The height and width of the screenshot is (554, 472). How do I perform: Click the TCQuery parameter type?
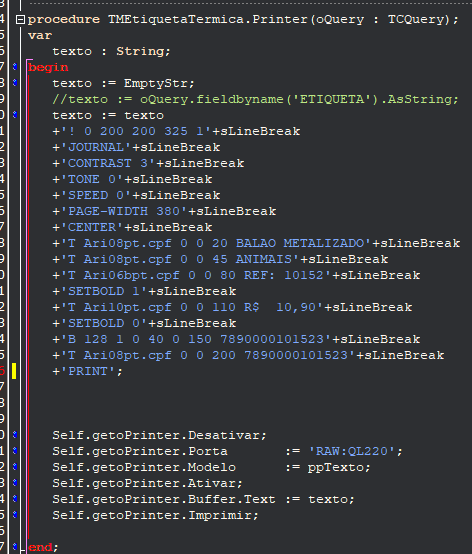tap(415, 19)
